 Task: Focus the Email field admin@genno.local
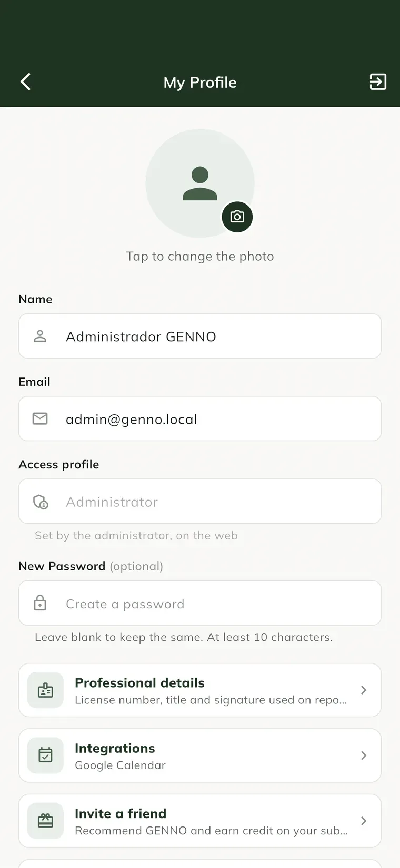pos(200,418)
